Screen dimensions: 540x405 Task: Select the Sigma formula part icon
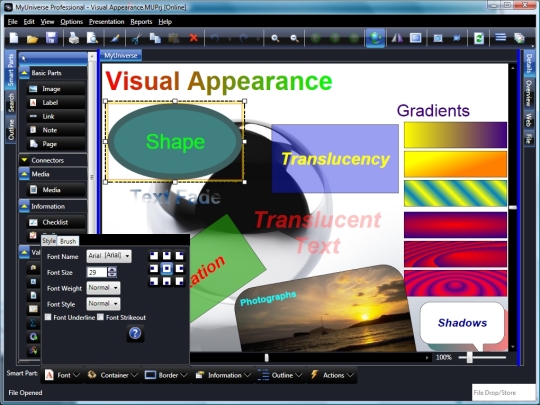(x=33, y=323)
